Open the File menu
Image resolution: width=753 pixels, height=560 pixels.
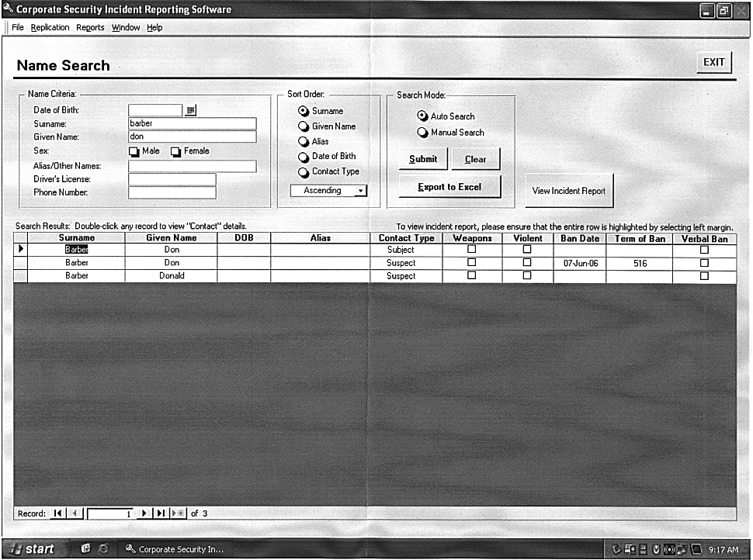pyautogui.click(x=18, y=27)
